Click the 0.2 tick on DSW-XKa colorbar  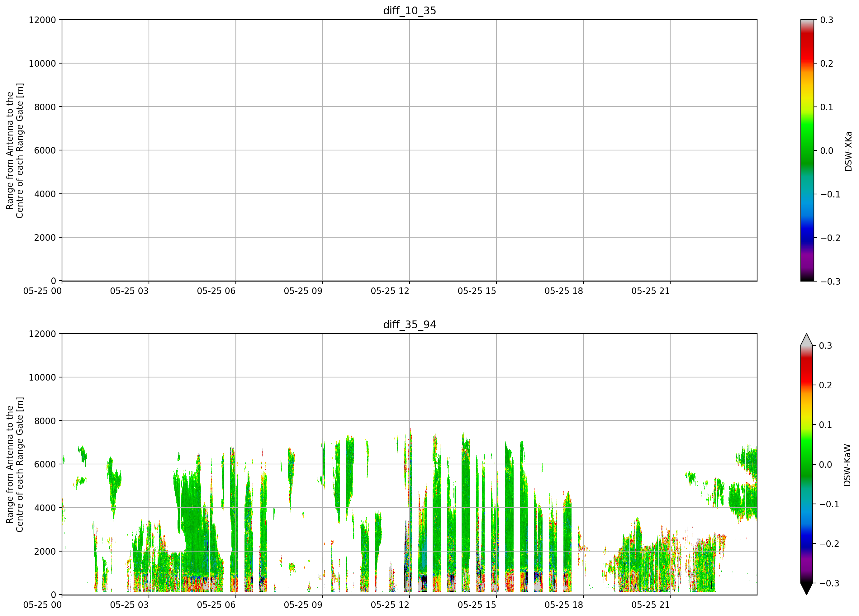[827, 63]
